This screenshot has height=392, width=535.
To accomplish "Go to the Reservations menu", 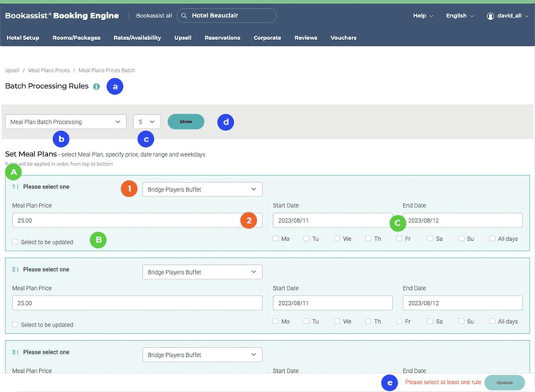I will [x=222, y=38].
